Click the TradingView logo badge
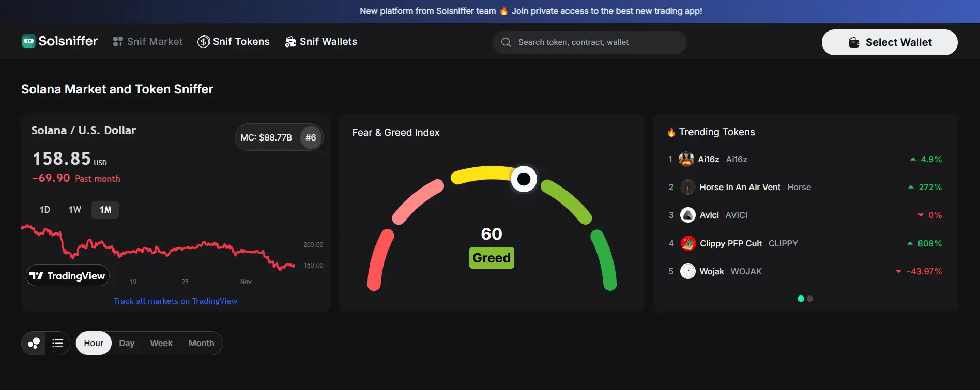The image size is (980, 390). 68,276
